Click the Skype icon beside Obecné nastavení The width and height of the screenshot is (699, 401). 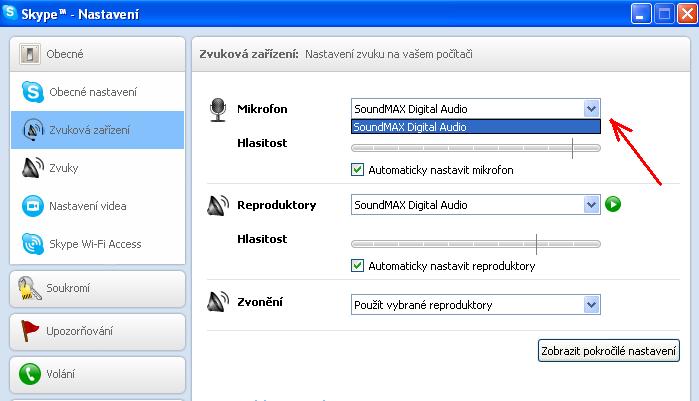coord(33,92)
